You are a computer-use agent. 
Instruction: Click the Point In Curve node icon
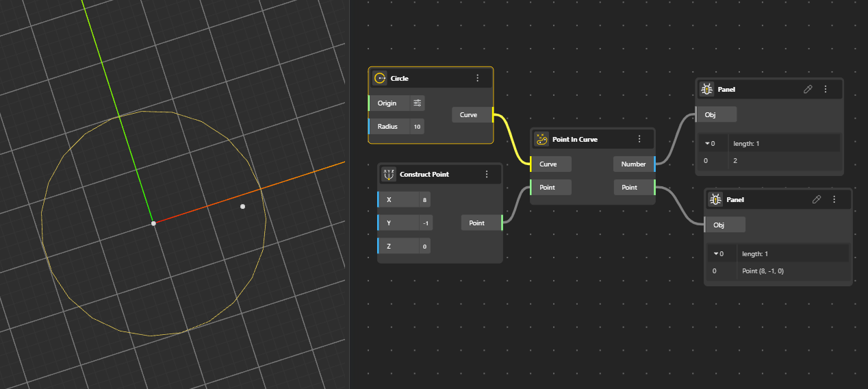[x=541, y=139]
